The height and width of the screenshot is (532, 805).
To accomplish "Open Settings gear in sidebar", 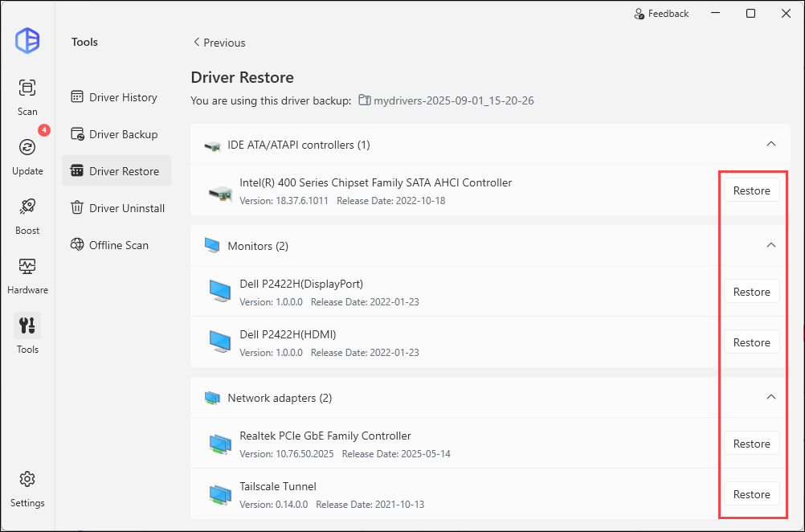I will [27, 487].
